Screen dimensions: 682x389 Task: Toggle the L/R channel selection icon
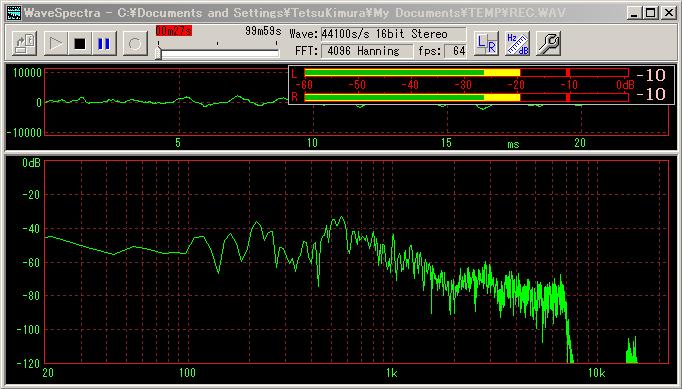point(486,43)
